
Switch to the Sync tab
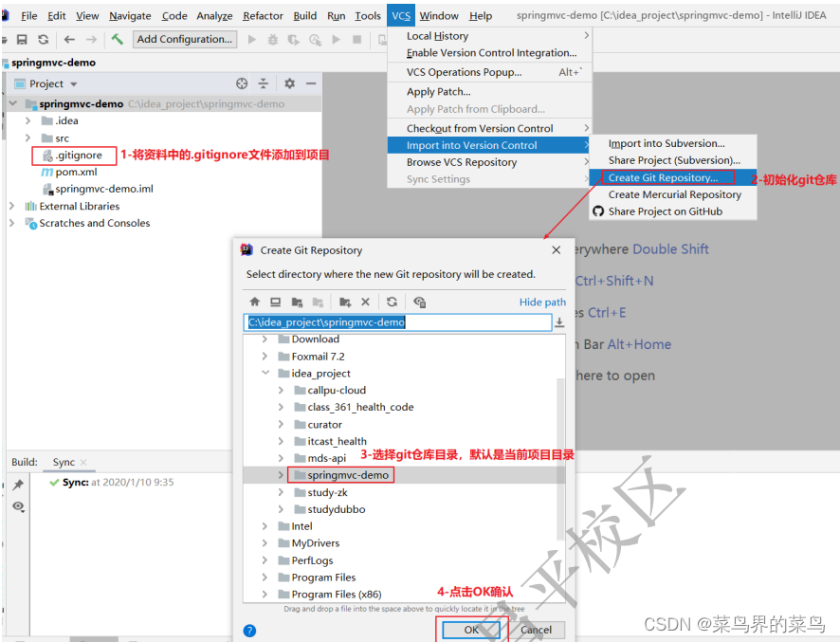[x=64, y=462]
